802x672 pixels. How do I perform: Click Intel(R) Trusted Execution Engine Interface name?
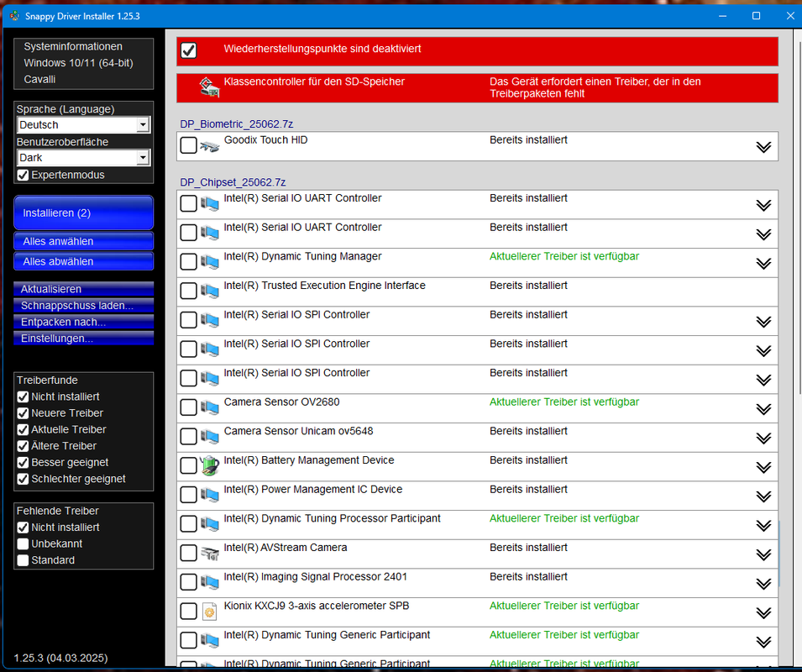coord(325,286)
